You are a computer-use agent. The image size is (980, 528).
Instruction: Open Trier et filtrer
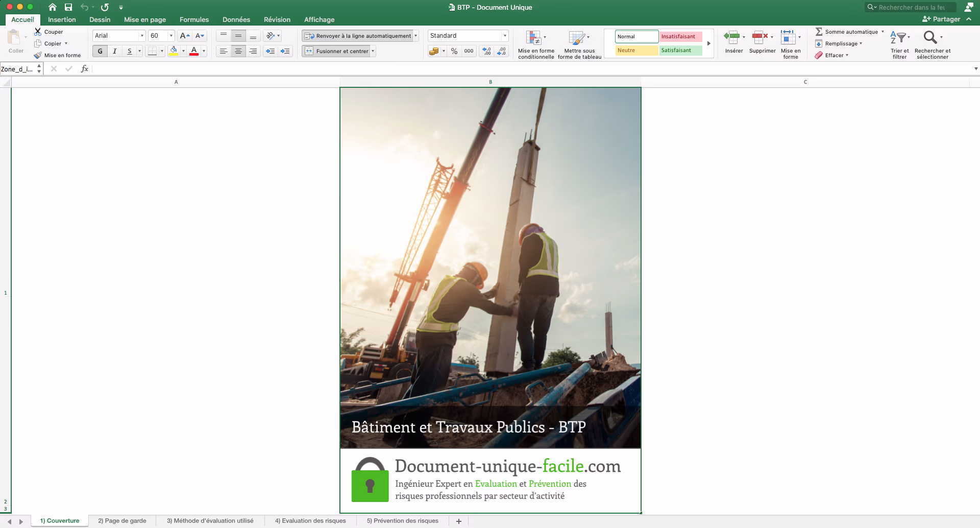tap(899, 44)
